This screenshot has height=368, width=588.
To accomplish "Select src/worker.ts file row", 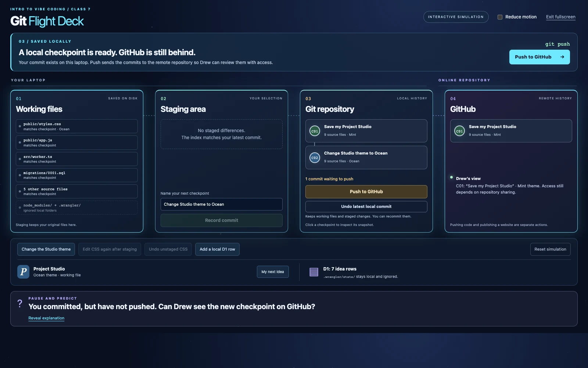I will [x=77, y=159].
